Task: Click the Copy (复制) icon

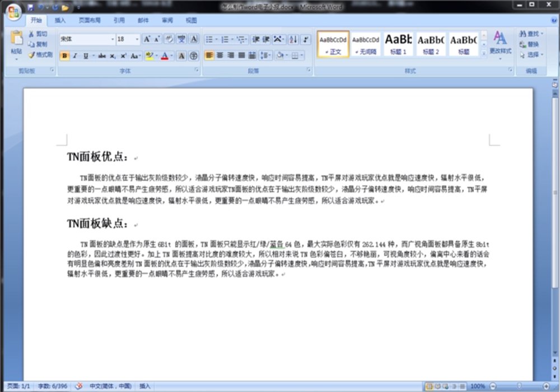Action: tap(31, 43)
